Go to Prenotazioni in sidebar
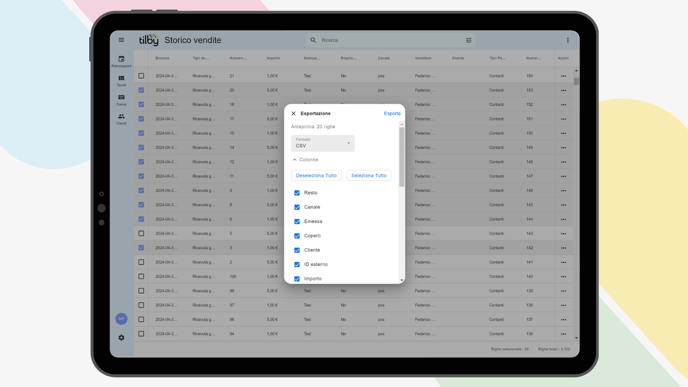This screenshot has width=688, height=387. pyautogui.click(x=122, y=61)
